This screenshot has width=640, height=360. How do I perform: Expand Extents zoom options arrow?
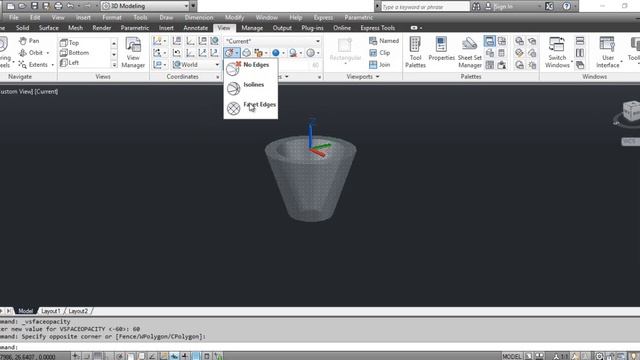pos(53,65)
